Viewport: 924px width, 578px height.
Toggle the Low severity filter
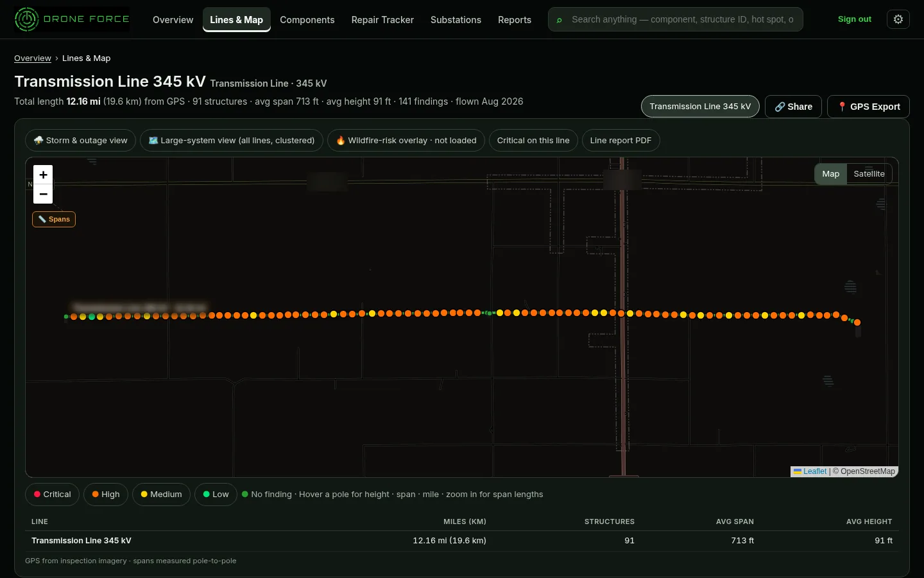coord(216,495)
